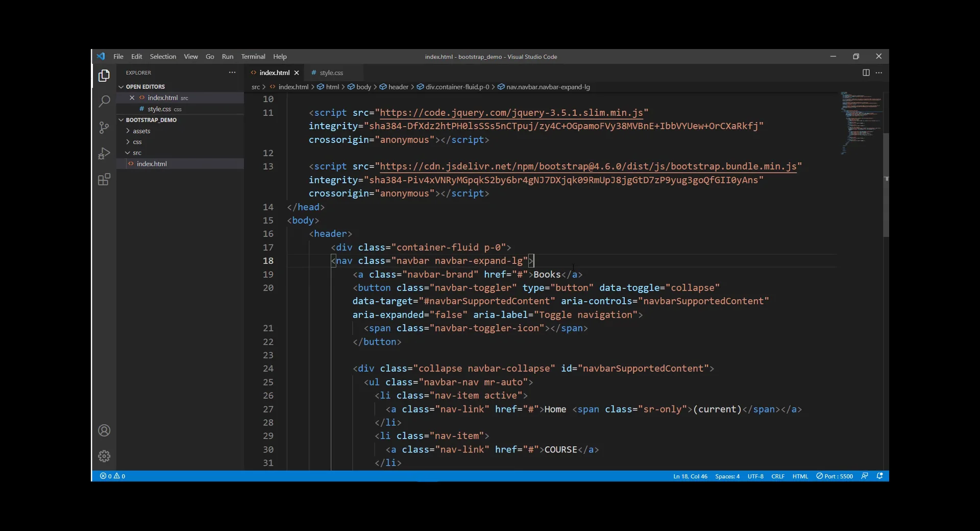This screenshot has height=531, width=980.
Task: Collapse the src folder
Action: 137,153
